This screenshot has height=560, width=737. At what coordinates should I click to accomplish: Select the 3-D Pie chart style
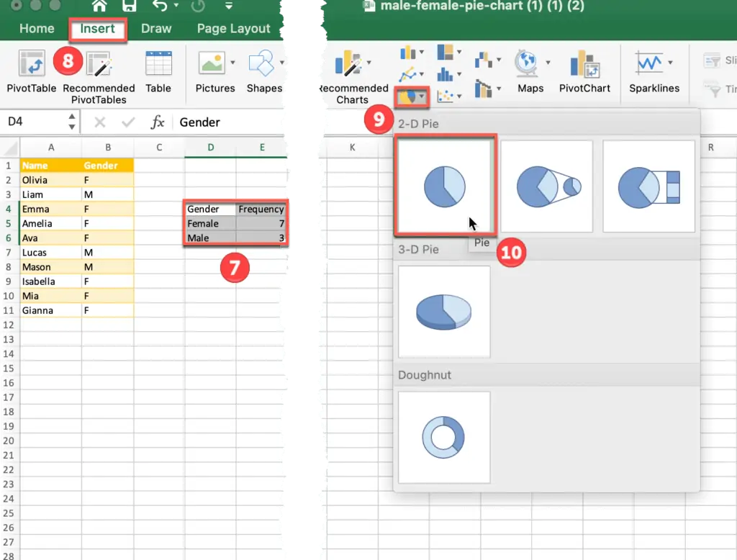click(x=444, y=310)
